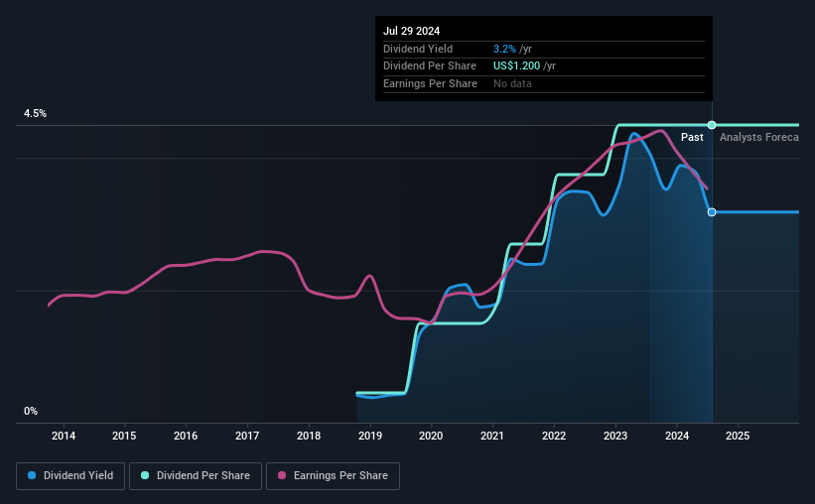This screenshot has height=504, width=815.
Task: Click the 2017 x-axis year label
Action: click(x=247, y=436)
